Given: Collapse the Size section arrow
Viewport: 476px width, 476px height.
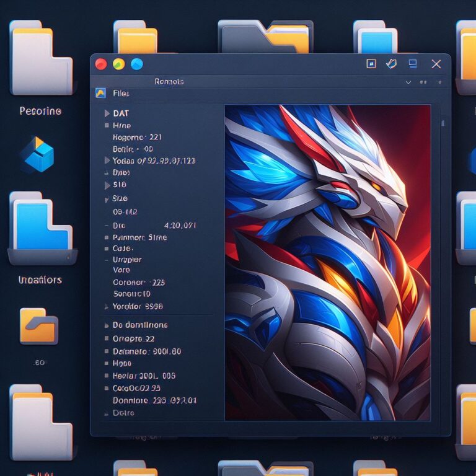Looking at the screenshot, I should 107,200.
